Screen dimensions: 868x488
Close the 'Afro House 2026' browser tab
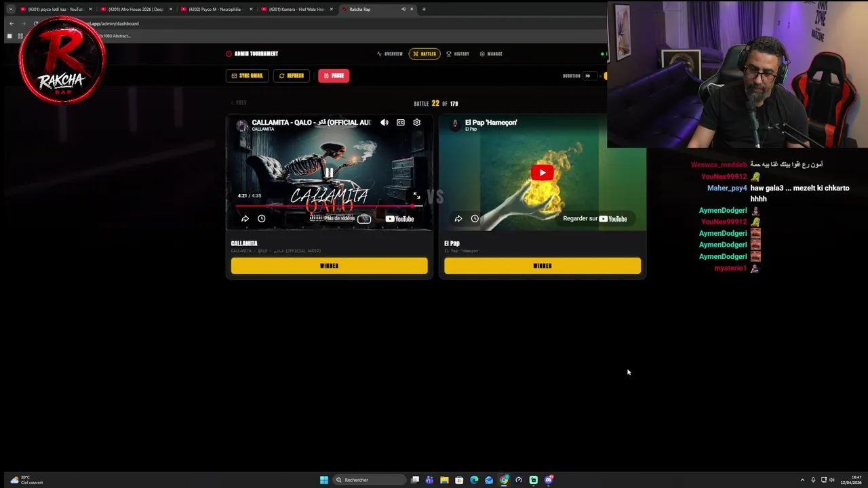(171, 9)
